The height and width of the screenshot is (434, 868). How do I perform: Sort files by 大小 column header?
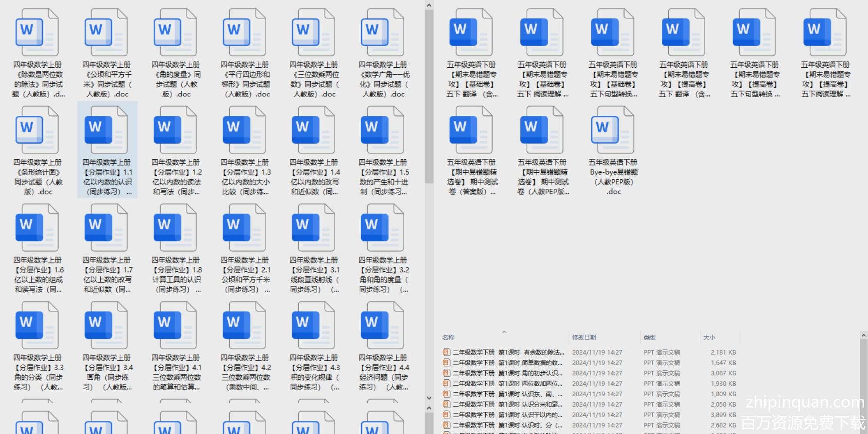tap(709, 337)
